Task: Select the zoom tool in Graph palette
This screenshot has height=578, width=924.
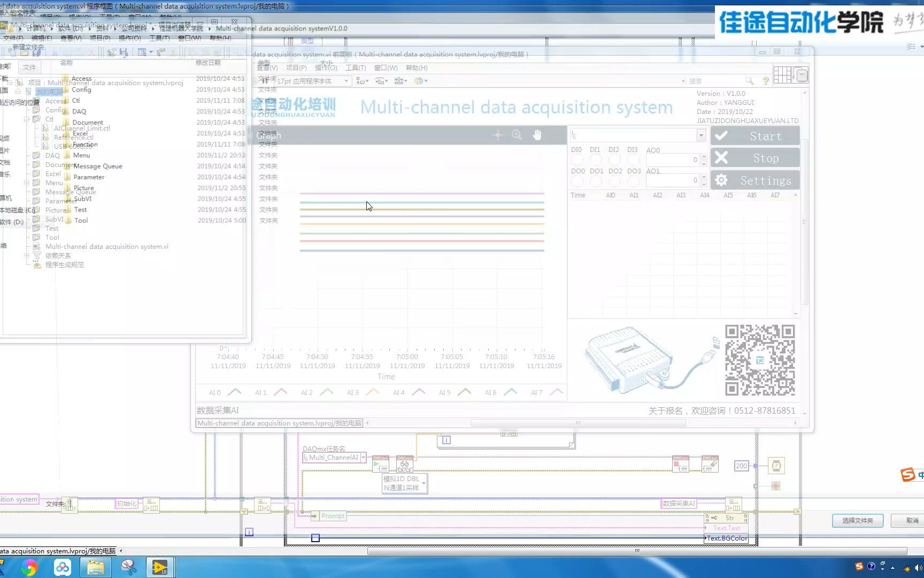Action: (x=517, y=135)
